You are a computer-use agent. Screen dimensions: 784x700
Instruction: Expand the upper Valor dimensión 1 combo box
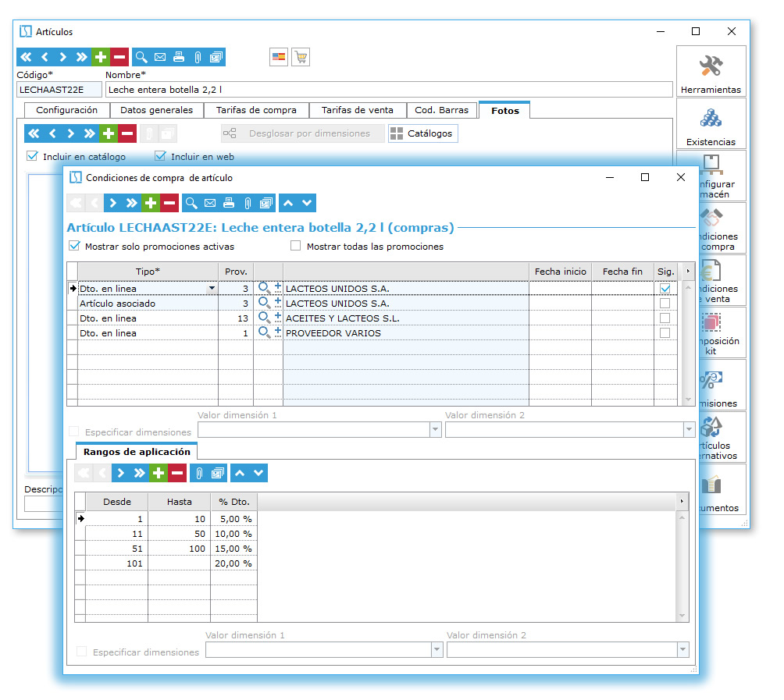pyautogui.click(x=435, y=430)
